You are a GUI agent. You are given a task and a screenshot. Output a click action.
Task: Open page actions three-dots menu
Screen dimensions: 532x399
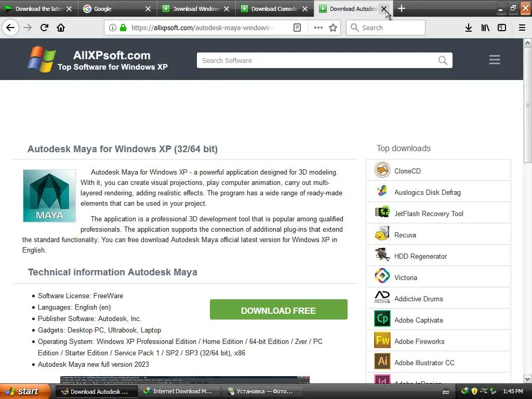click(x=318, y=28)
